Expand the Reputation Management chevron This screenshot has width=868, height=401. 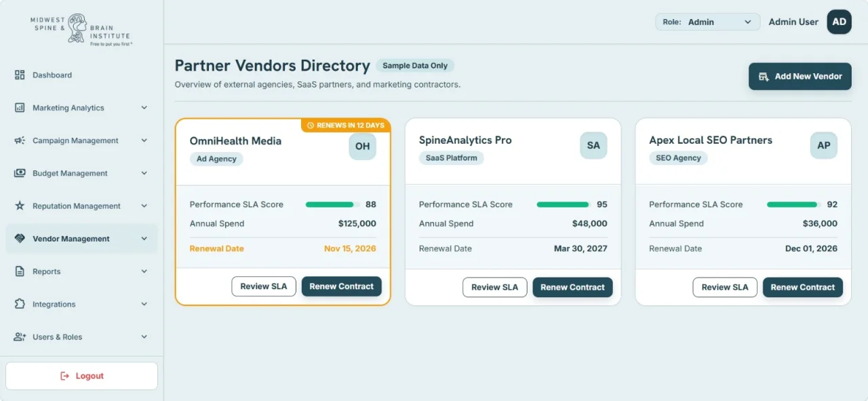tap(144, 206)
